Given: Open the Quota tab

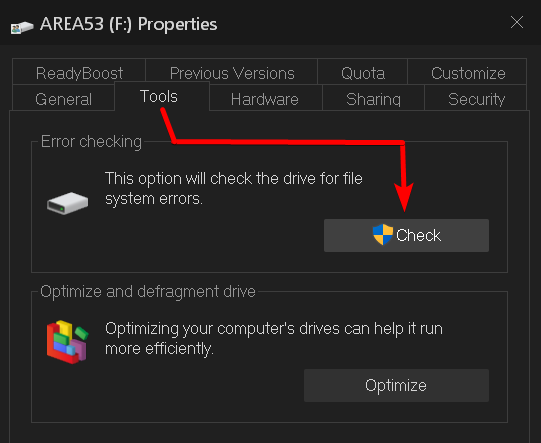Looking at the screenshot, I should pos(363,72).
